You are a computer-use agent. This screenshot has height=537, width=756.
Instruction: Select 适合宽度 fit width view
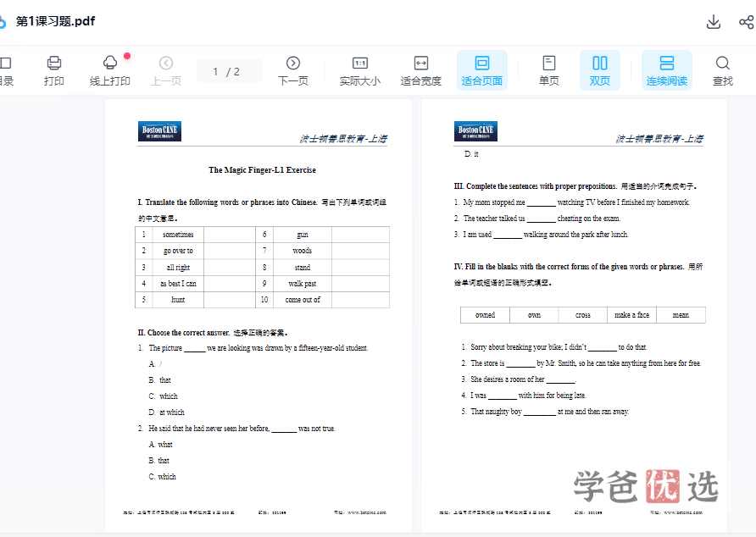pyautogui.click(x=421, y=71)
